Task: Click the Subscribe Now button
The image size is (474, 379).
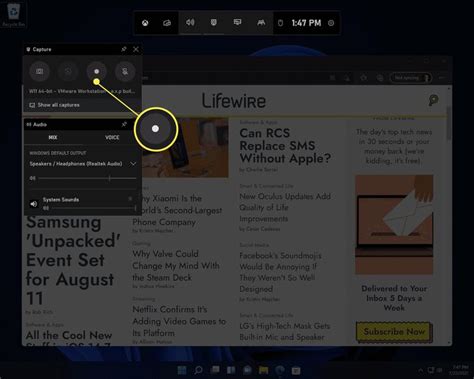Action: 394,332
